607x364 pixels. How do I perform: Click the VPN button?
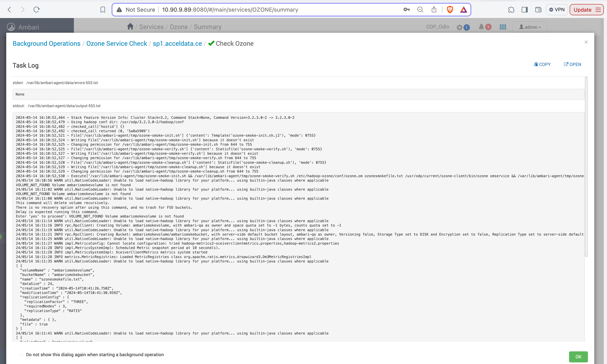tap(557, 10)
